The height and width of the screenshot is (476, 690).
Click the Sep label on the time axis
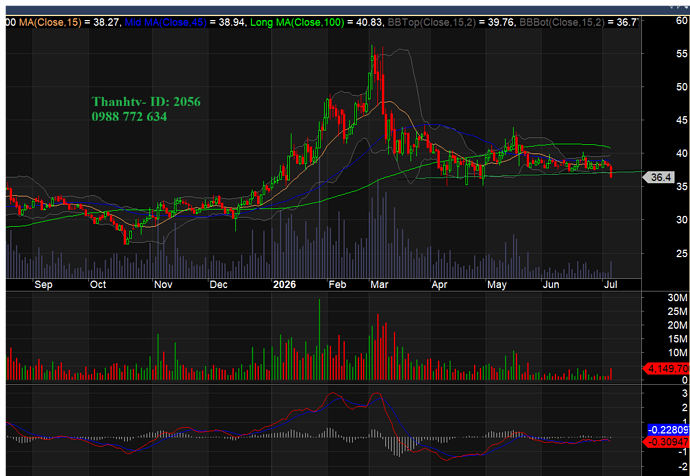click(43, 285)
